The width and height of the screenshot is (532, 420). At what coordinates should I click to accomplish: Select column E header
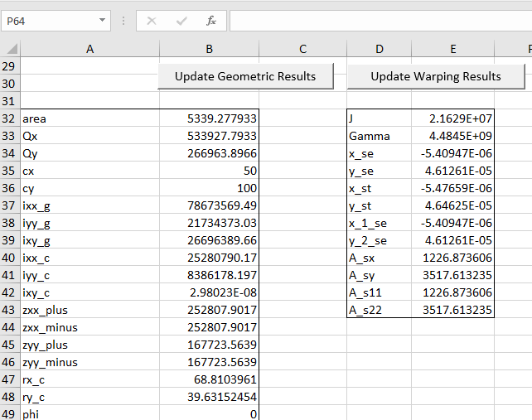pyautogui.click(x=452, y=50)
